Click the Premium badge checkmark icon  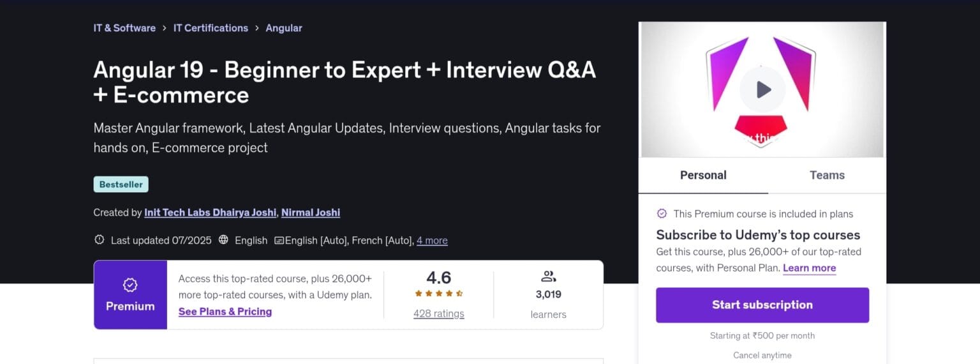click(x=130, y=285)
